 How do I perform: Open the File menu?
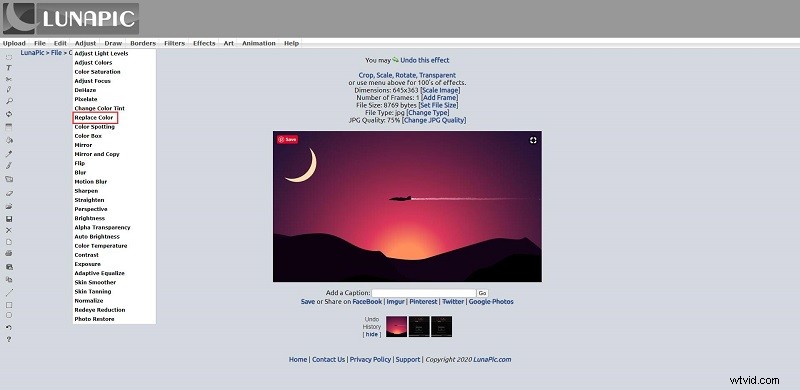pyautogui.click(x=40, y=43)
